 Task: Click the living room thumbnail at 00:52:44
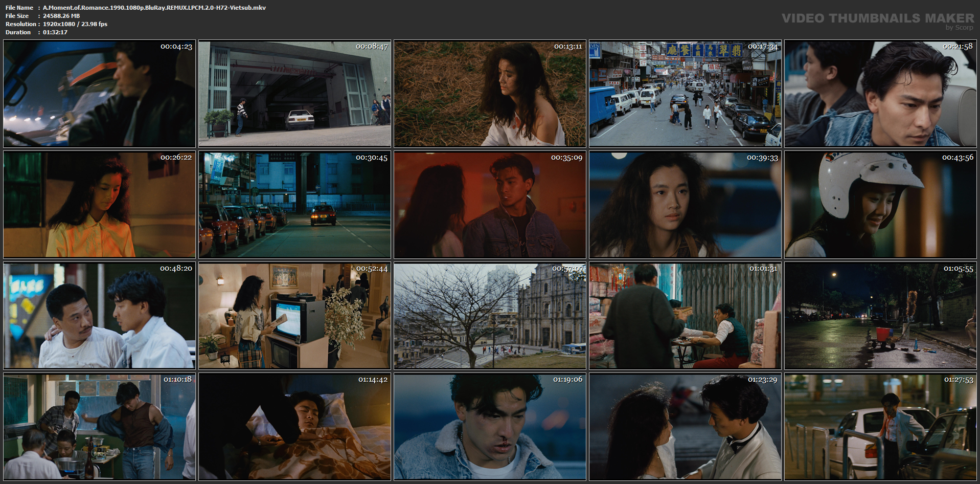294,316
